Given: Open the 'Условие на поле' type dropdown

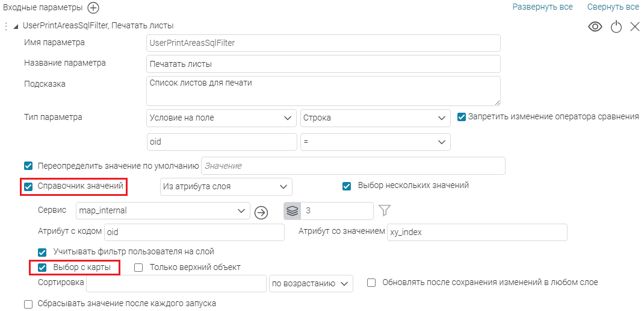Looking at the screenshot, I should coord(221,118).
